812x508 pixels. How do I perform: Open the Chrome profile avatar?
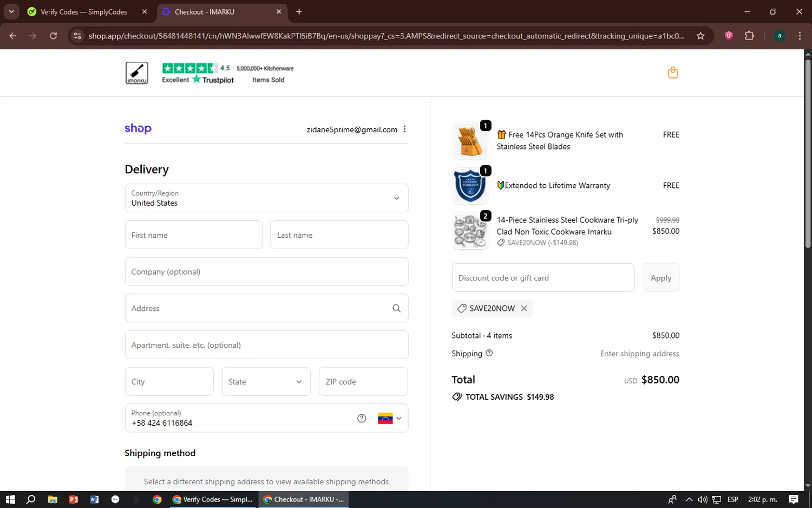[780, 36]
